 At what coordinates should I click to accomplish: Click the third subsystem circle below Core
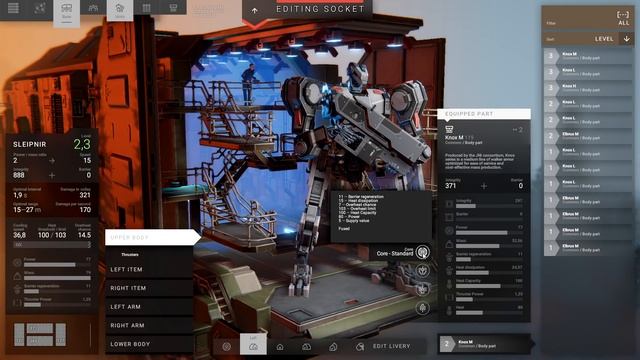point(422,289)
